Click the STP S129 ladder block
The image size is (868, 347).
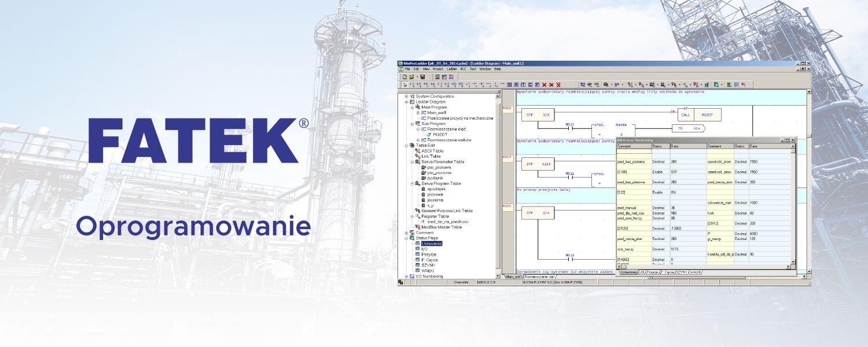(x=538, y=164)
